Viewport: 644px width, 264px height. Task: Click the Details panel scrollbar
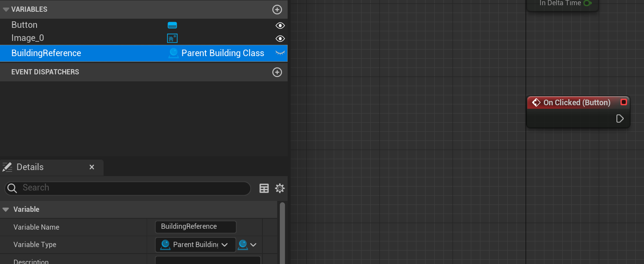pos(282,233)
